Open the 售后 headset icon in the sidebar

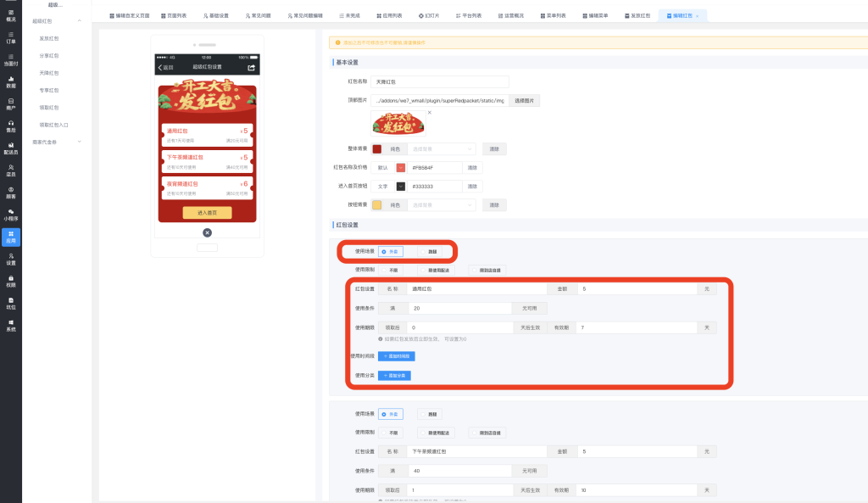[x=11, y=127]
